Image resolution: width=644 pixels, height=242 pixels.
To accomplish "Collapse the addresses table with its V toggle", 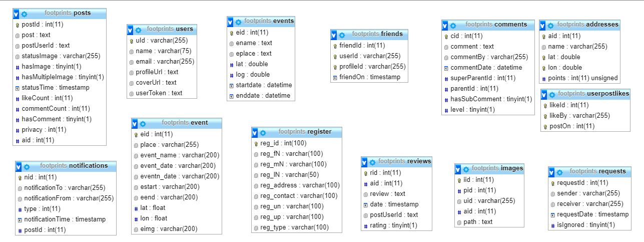I will [542, 25].
